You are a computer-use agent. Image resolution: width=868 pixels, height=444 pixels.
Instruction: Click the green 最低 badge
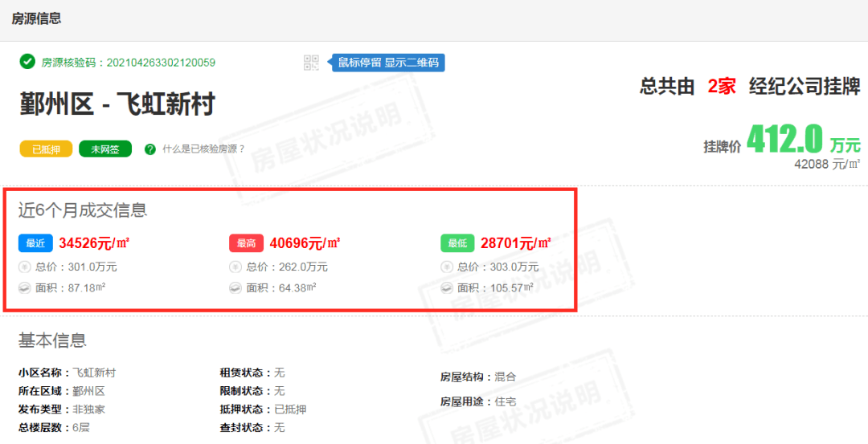[458, 243]
